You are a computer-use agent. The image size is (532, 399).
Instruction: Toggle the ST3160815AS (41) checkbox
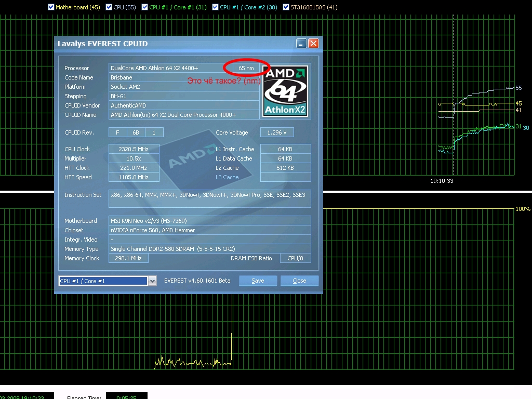point(286,7)
